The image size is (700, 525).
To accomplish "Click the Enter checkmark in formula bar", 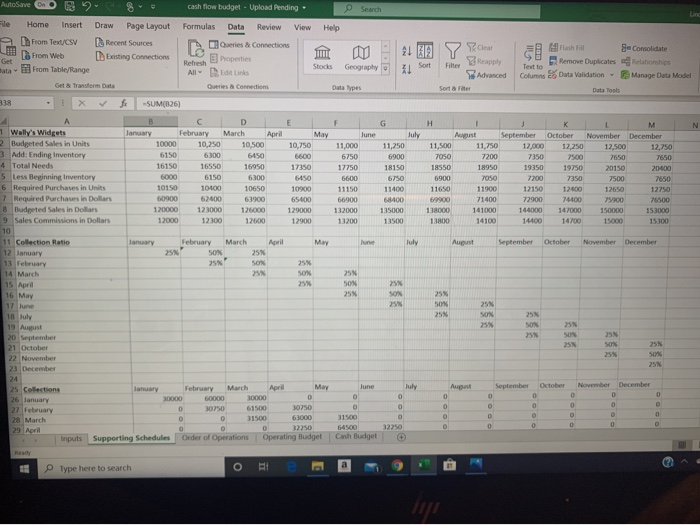I will pyautogui.click(x=103, y=104).
